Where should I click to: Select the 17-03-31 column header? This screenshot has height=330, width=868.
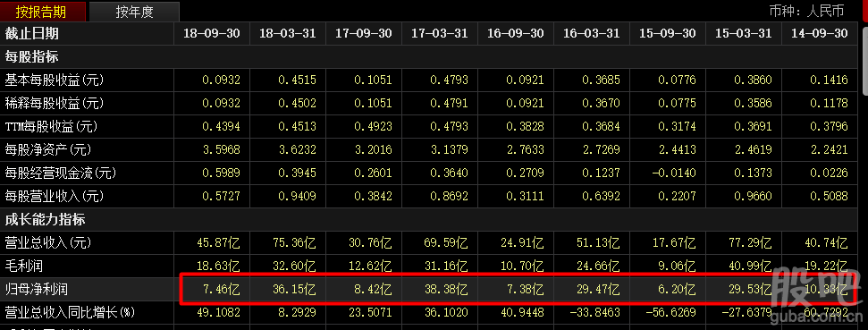tap(440, 33)
